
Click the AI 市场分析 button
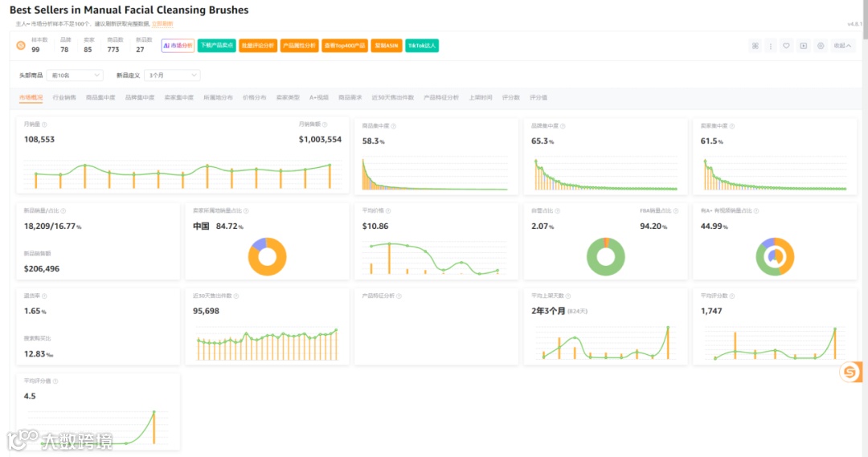178,45
